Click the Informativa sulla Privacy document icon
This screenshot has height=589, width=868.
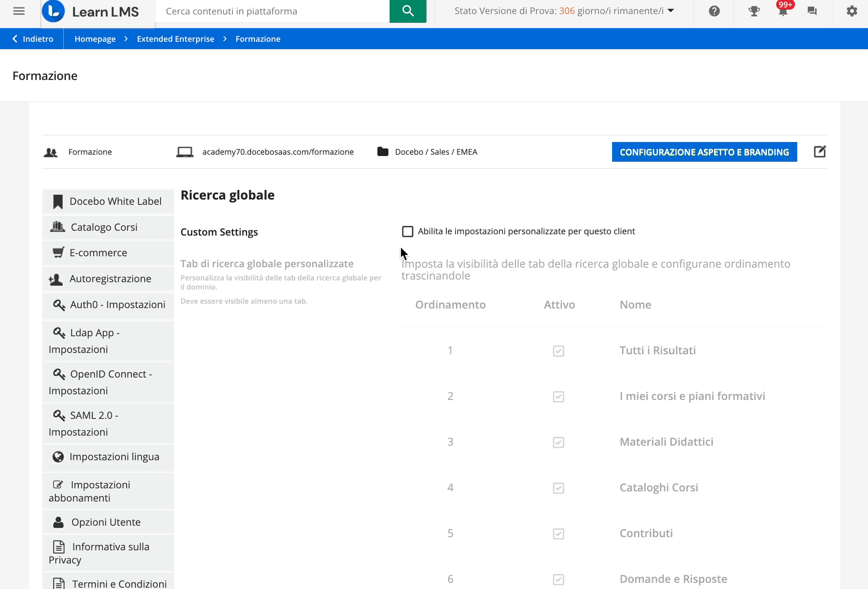pos(58,547)
